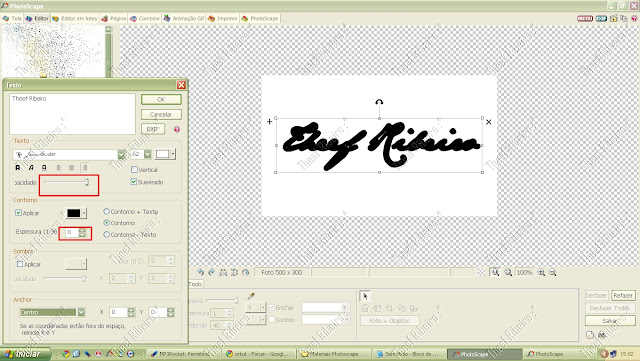Click the flip horizontal icon below canvas
The width and height of the screenshot is (640, 361).
[x=223, y=272]
